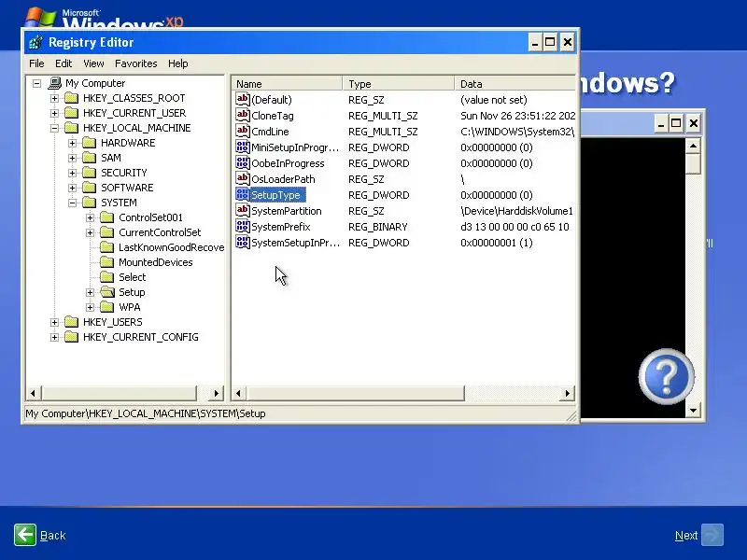The image size is (747, 560).
Task: Click the string icon beside CmdLine
Action: click(x=243, y=131)
